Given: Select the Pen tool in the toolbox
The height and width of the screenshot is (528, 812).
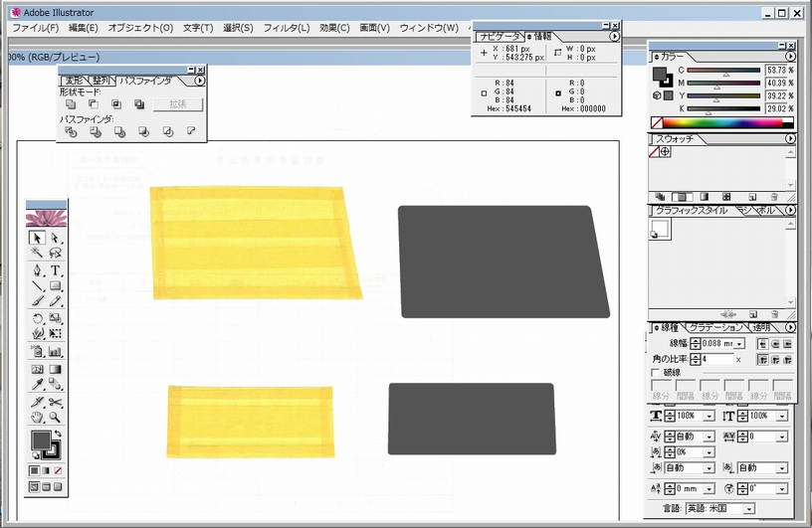Looking at the screenshot, I should [x=37, y=270].
